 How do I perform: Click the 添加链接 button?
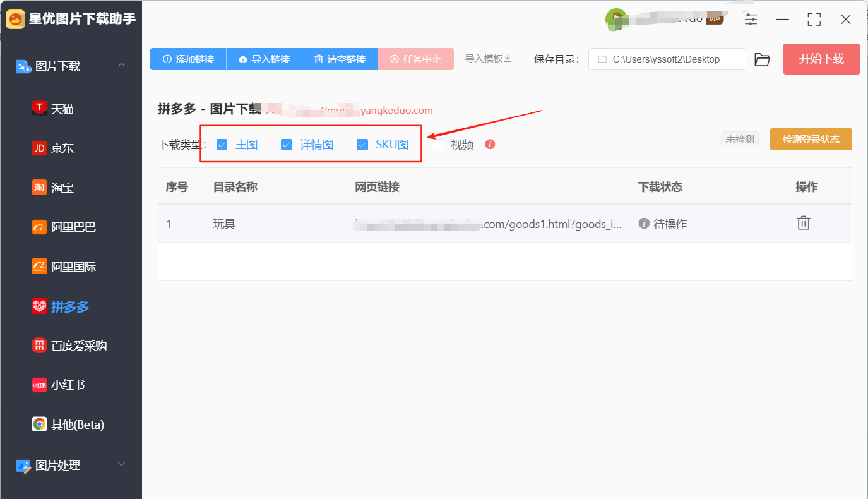coord(188,59)
